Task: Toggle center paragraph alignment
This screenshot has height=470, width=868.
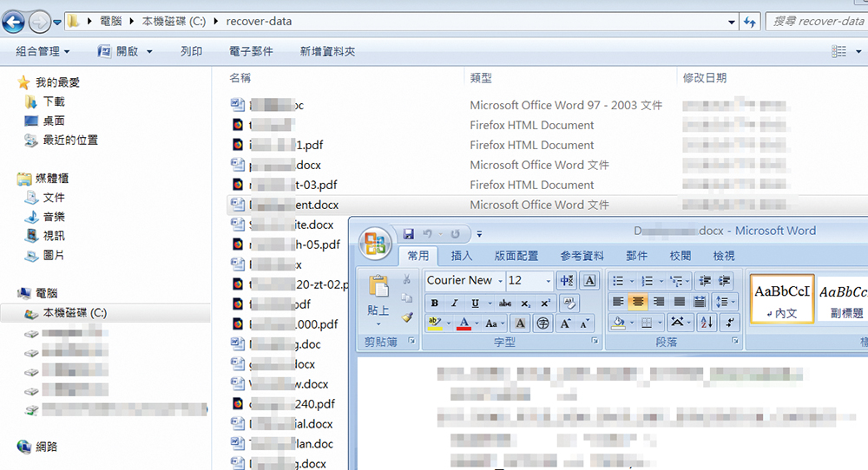Action: click(638, 302)
